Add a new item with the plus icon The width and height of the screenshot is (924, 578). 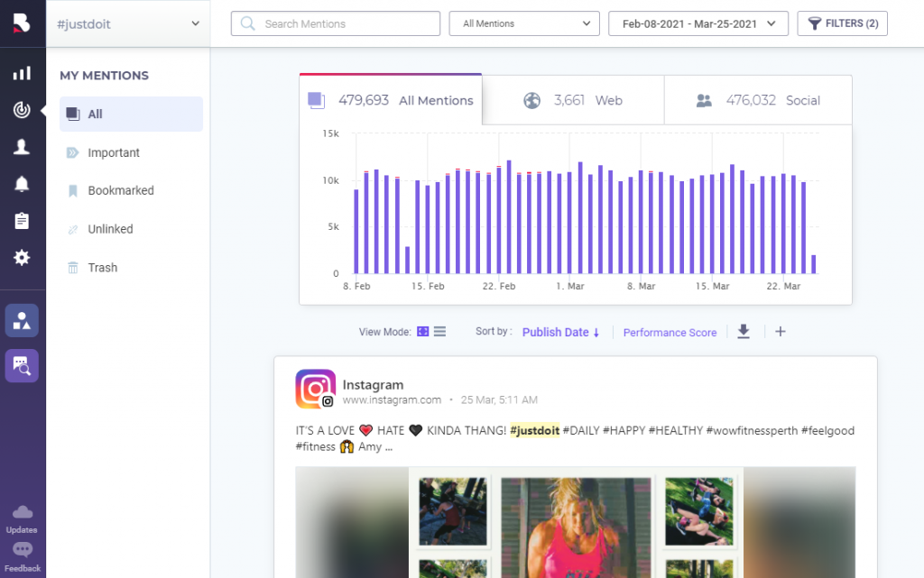[780, 332]
